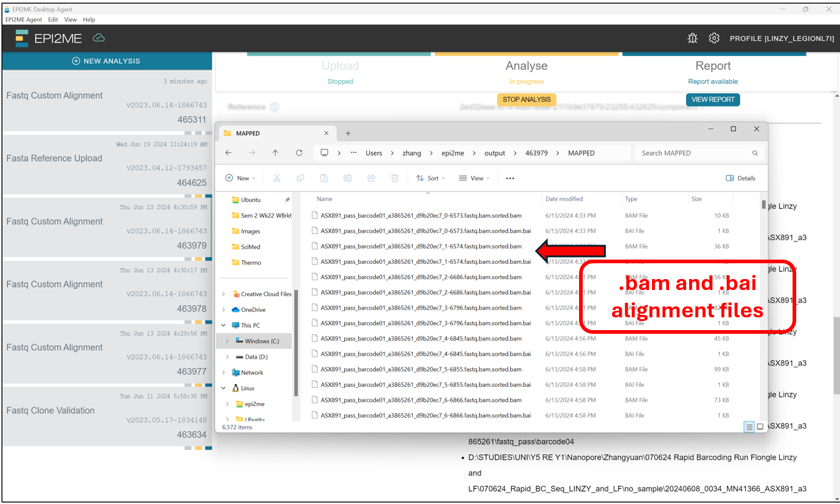Screen dimensions: 840x504
Task: Refresh the MAPPED folder view
Action: (299, 153)
